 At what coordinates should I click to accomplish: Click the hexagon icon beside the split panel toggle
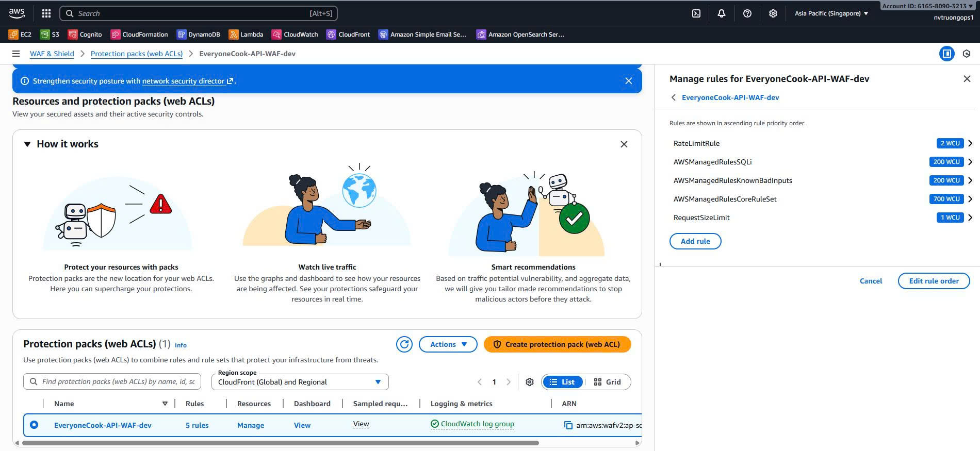pyautogui.click(x=967, y=54)
